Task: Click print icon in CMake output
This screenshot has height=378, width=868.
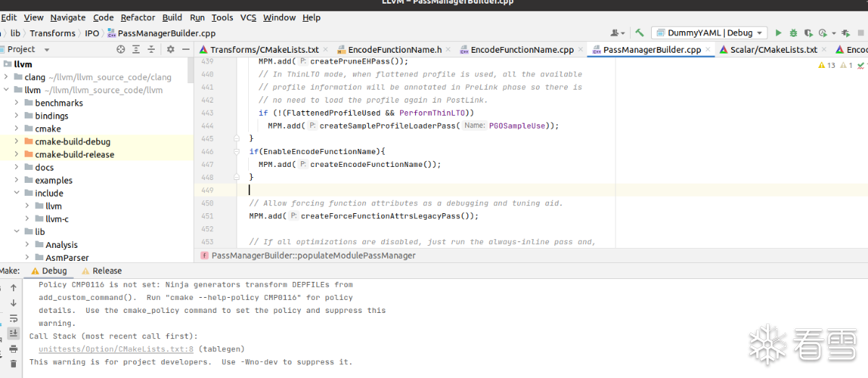Action: (x=13, y=348)
